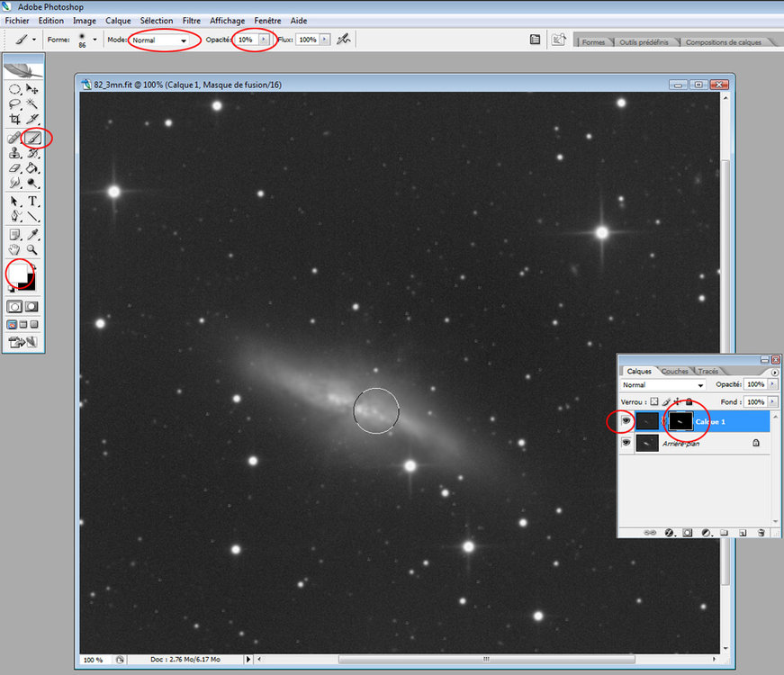Screen dimensions: 784x675
Task: Select the Pen tool
Action: [x=14, y=216]
